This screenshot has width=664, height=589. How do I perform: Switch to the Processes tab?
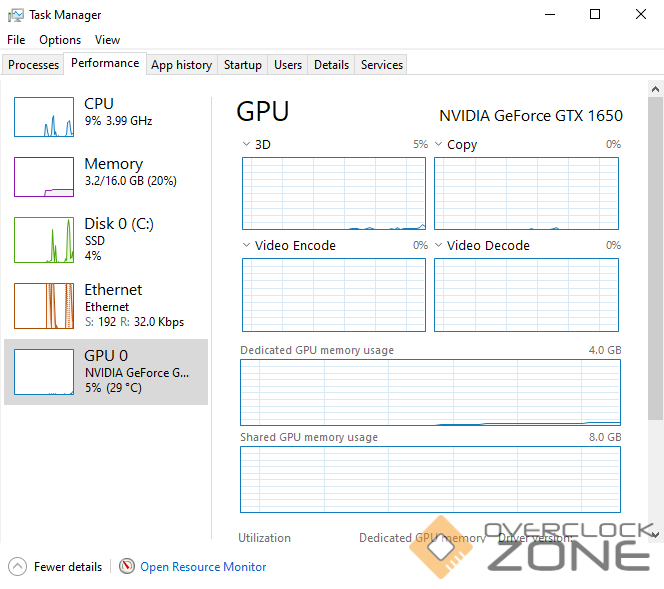click(x=34, y=65)
